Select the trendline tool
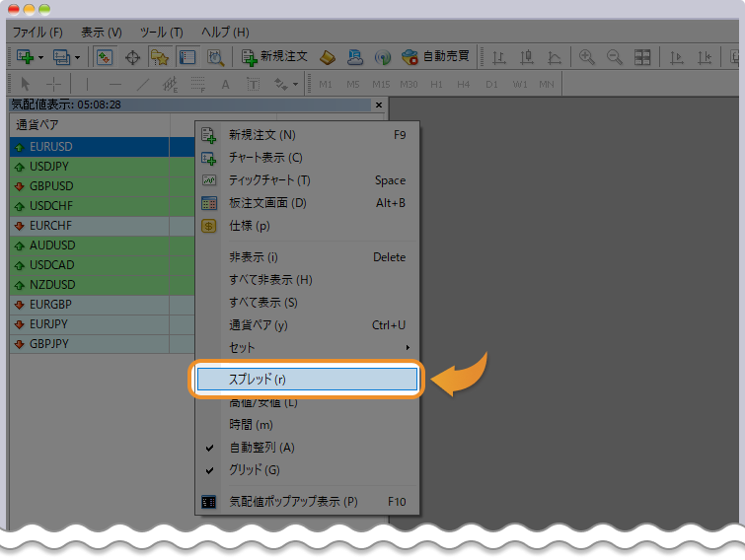The height and width of the screenshot is (560, 745). (x=142, y=85)
